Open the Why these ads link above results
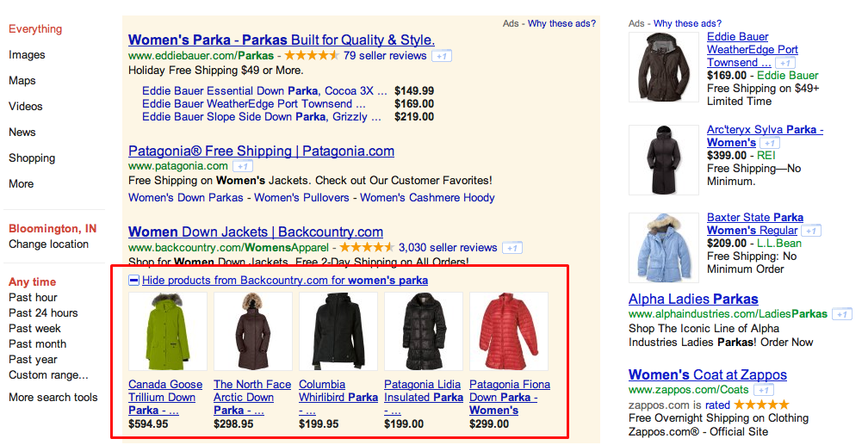This screenshot has width=868, height=445. pyautogui.click(x=562, y=23)
